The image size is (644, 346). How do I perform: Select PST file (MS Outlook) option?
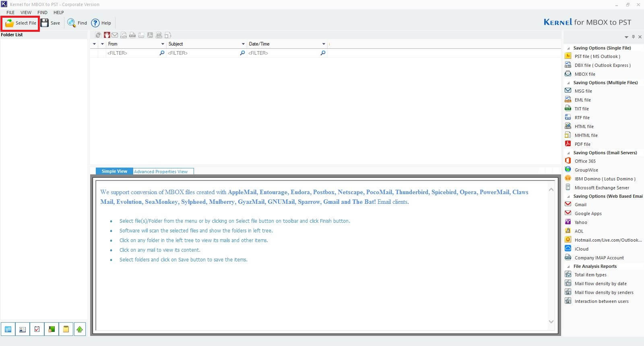coord(597,56)
